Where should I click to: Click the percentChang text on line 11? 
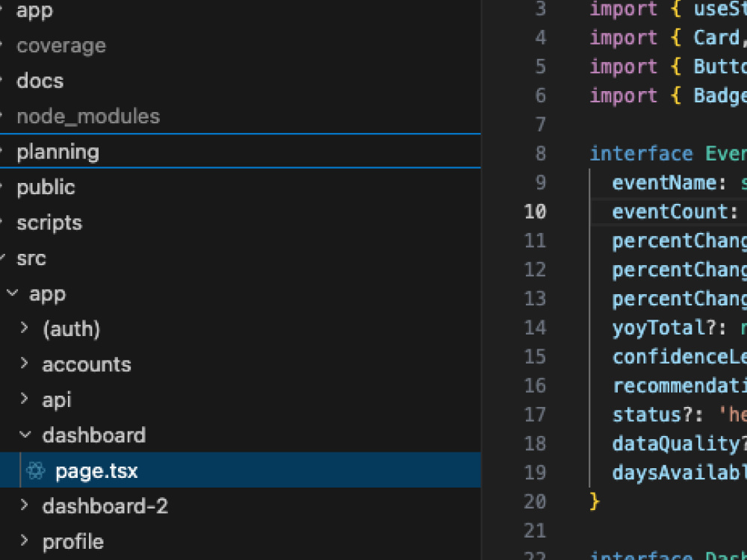[x=679, y=241]
